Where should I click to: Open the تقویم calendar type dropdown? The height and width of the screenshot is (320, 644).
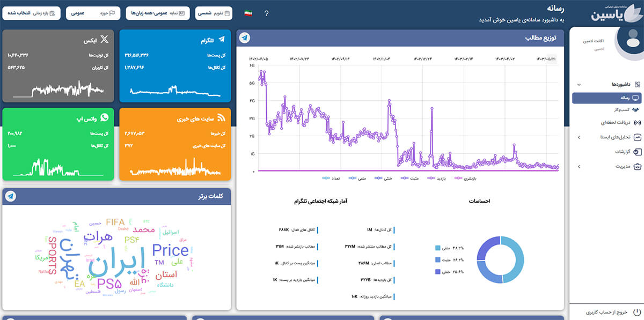point(213,13)
